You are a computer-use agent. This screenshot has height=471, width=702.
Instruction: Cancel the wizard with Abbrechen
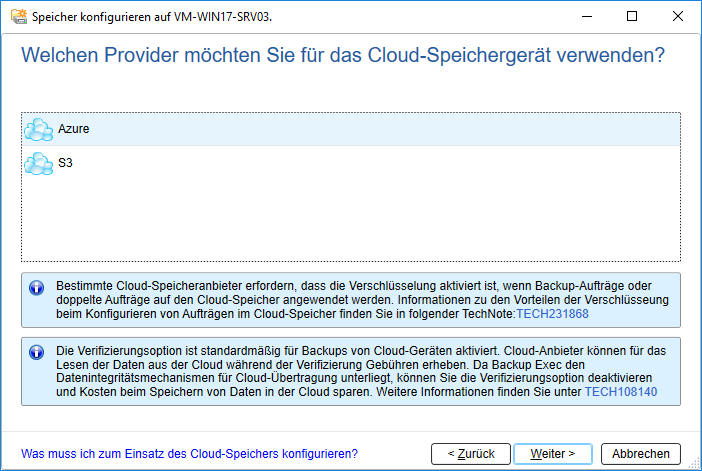tap(641, 453)
